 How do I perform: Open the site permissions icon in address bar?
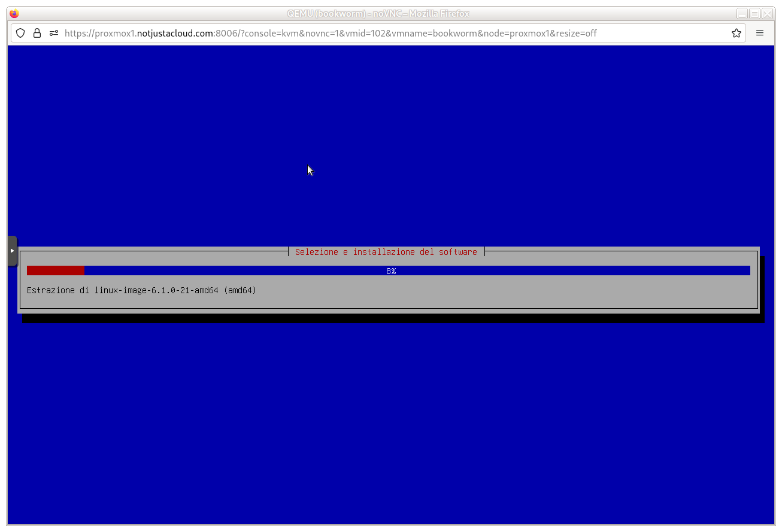[x=54, y=33]
